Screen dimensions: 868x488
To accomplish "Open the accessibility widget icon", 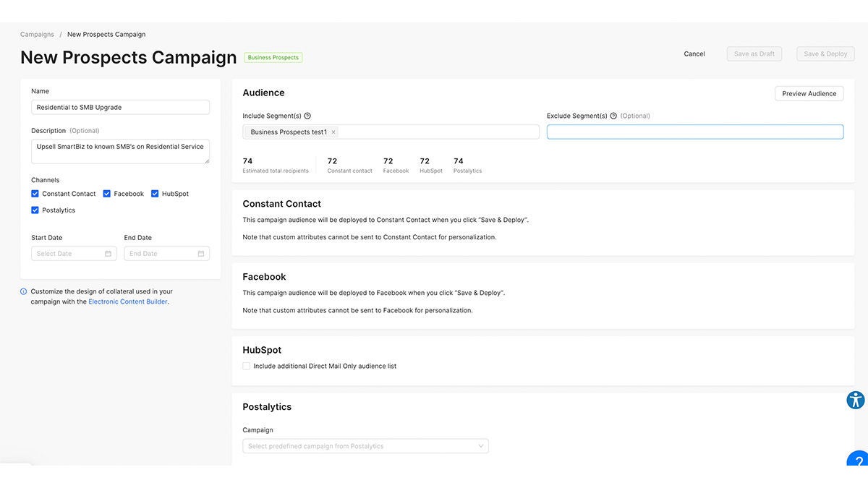I will tap(856, 399).
